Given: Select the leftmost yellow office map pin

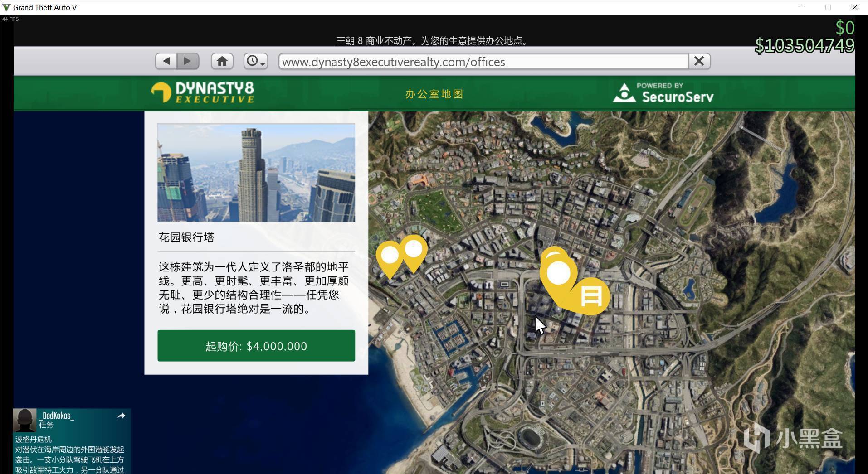Looking at the screenshot, I should point(389,259).
